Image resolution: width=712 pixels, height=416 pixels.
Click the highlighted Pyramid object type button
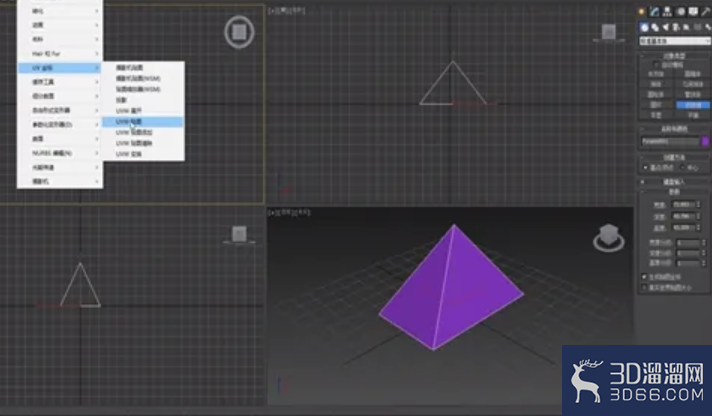(x=693, y=105)
